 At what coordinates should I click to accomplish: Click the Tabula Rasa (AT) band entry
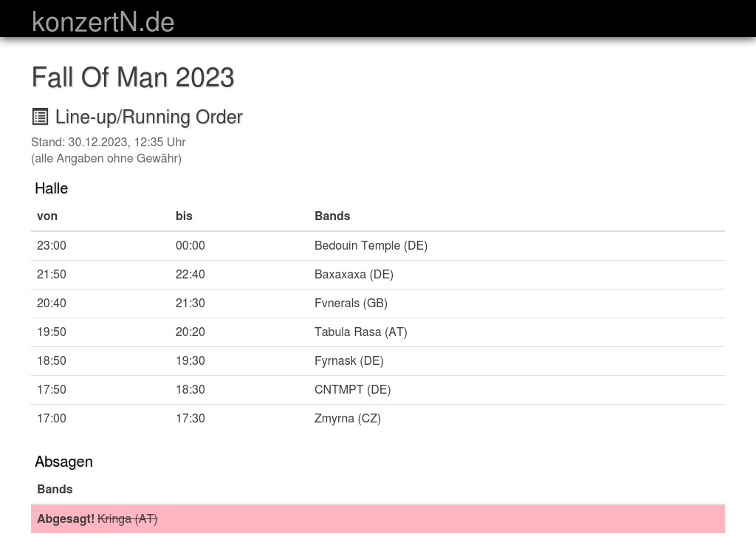360,332
